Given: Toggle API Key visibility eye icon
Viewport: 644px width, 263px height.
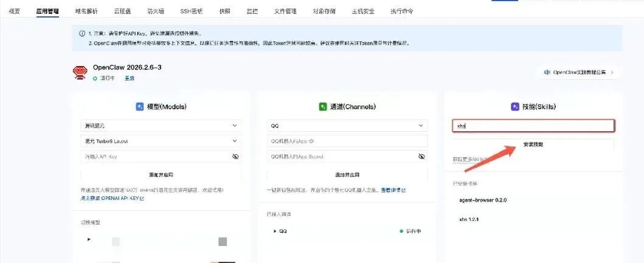Looking at the screenshot, I should [x=235, y=157].
